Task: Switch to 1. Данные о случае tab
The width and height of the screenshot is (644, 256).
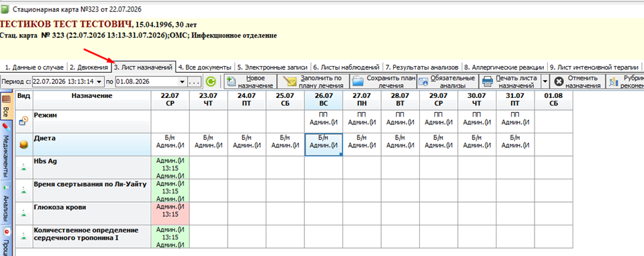Action: tap(34, 67)
